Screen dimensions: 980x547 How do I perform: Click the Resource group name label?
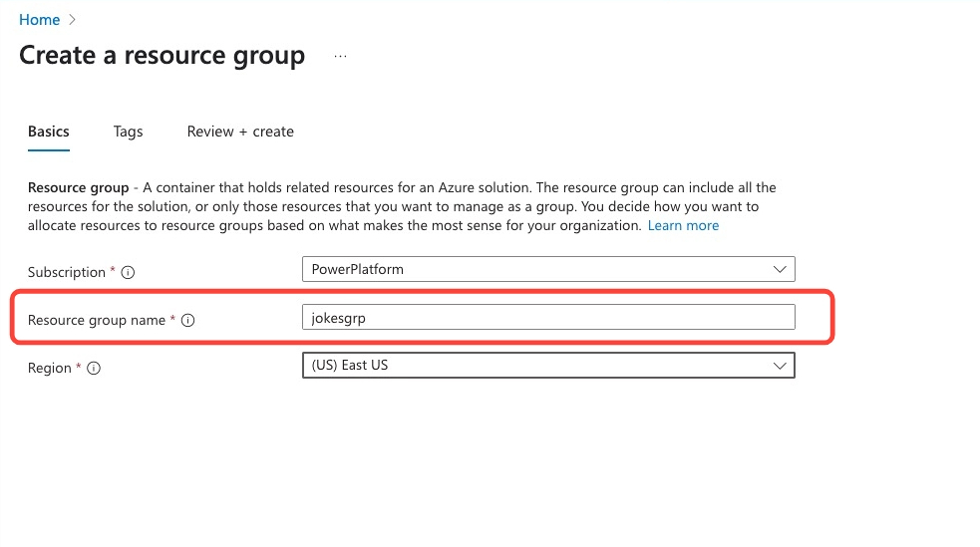97,321
